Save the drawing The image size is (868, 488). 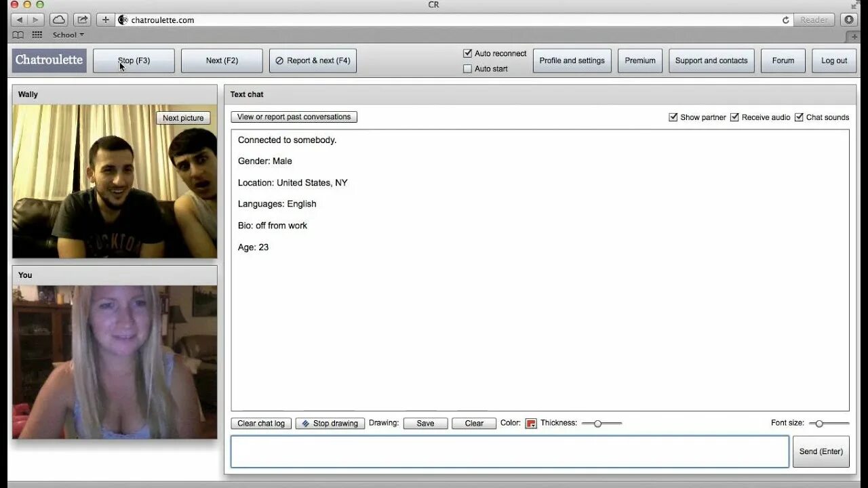(x=425, y=423)
